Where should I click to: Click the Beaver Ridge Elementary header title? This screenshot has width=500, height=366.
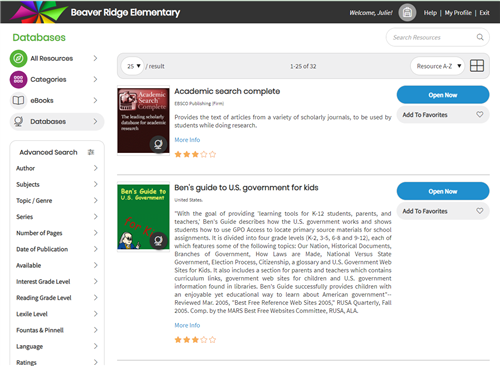pos(125,12)
